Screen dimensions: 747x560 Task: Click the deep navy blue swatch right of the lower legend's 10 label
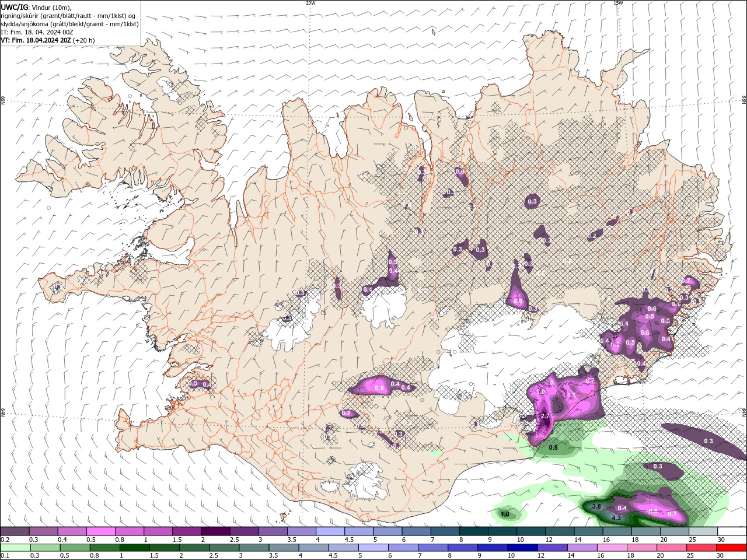pyautogui.click(x=522, y=548)
